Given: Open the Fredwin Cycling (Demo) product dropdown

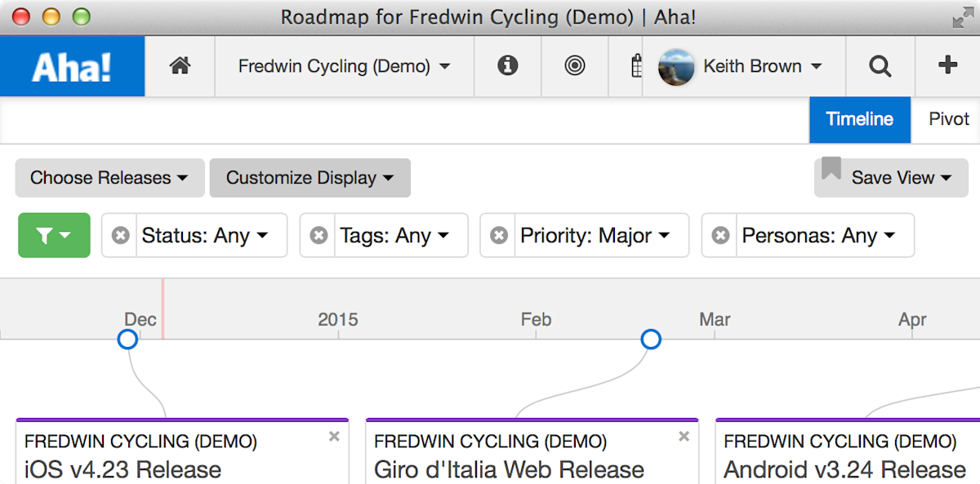Looking at the screenshot, I should (x=344, y=66).
